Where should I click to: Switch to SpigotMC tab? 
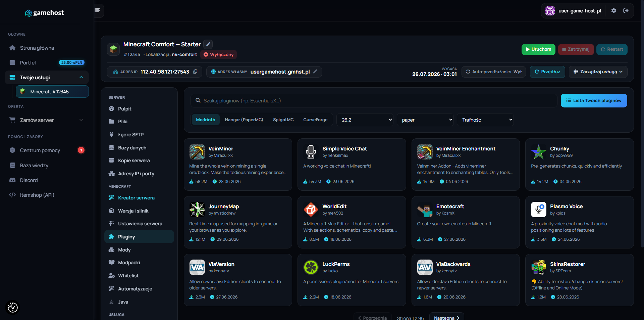(x=283, y=120)
